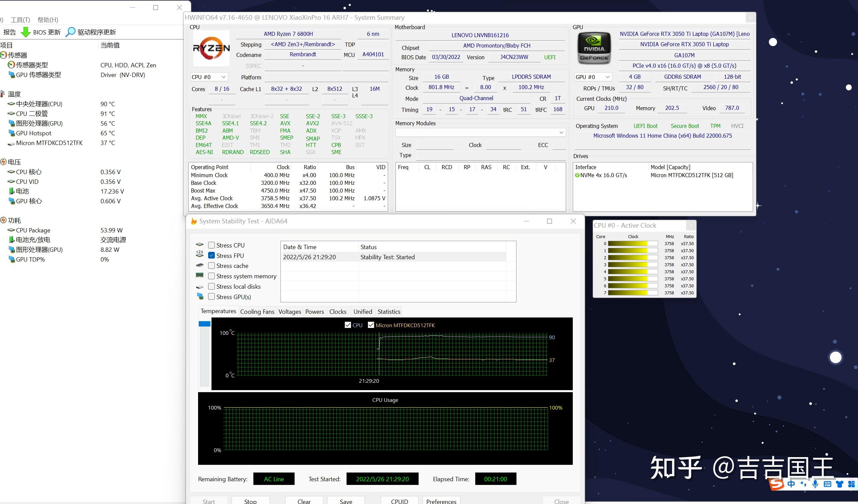Open the GPU #0 selector dropdown
Screen dimensions: 858x504
point(593,77)
